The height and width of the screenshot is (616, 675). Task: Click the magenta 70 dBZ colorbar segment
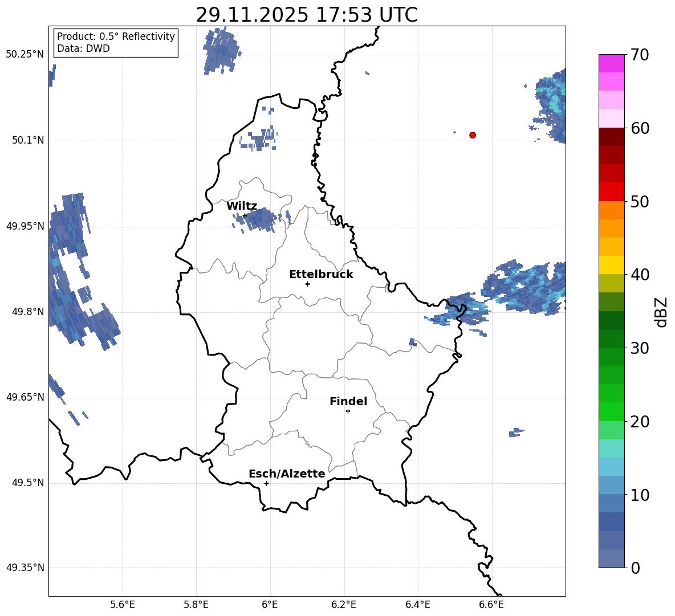612,63
